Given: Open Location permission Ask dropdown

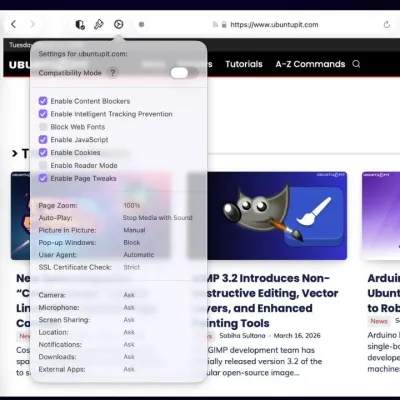Looking at the screenshot, I should 129,332.
